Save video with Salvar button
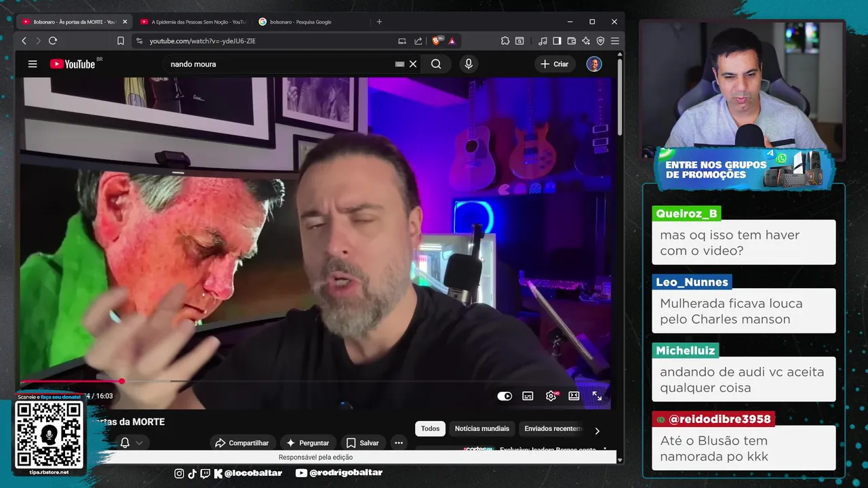This screenshot has width=868, height=488. click(x=363, y=443)
